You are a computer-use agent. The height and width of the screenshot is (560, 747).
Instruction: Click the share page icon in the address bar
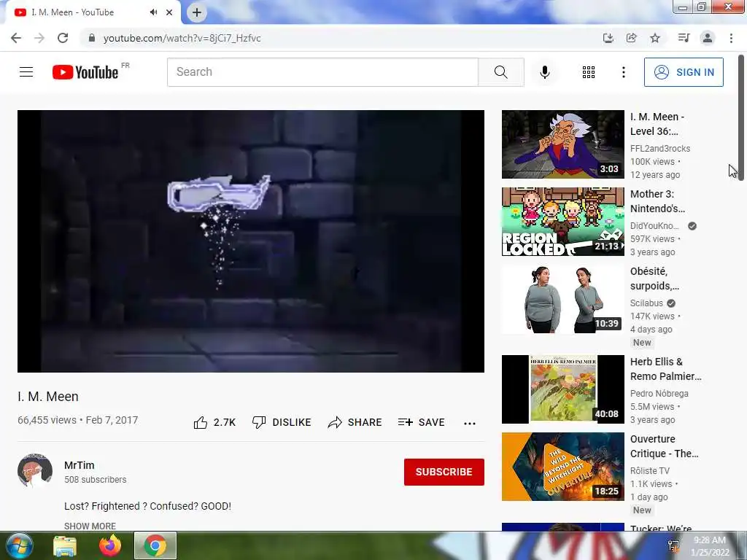click(x=631, y=38)
